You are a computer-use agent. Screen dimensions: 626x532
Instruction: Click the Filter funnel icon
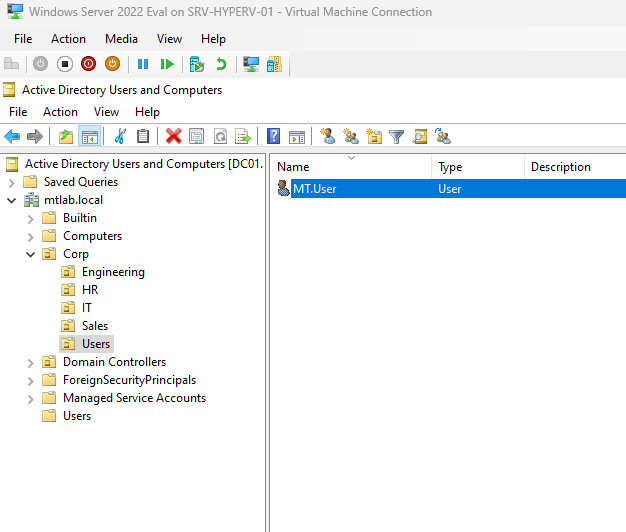(397, 137)
